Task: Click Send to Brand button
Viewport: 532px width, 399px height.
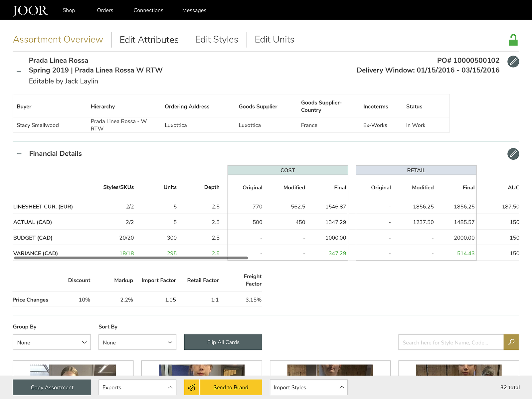Action: pyautogui.click(x=231, y=387)
